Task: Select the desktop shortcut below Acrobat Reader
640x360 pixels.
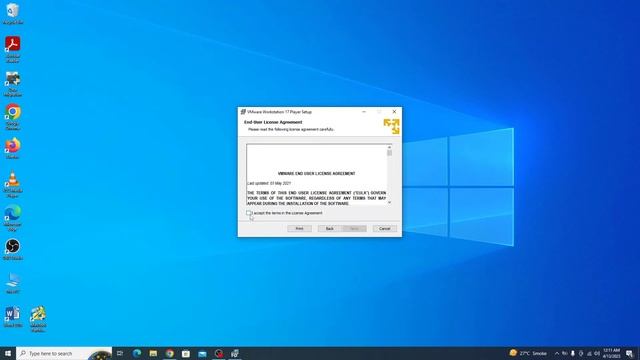Action: coord(13,84)
